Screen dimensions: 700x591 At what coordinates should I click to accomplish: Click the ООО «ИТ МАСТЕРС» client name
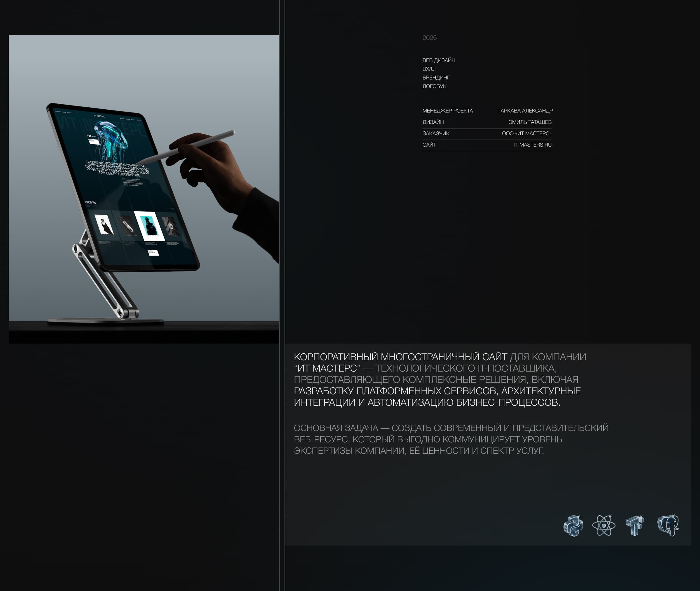click(x=526, y=133)
